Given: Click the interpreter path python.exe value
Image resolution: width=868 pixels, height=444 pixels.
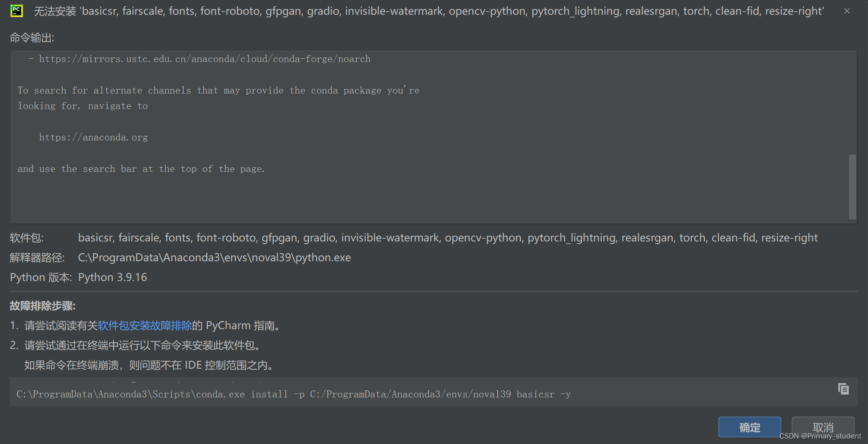Looking at the screenshot, I should click(x=214, y=257).
